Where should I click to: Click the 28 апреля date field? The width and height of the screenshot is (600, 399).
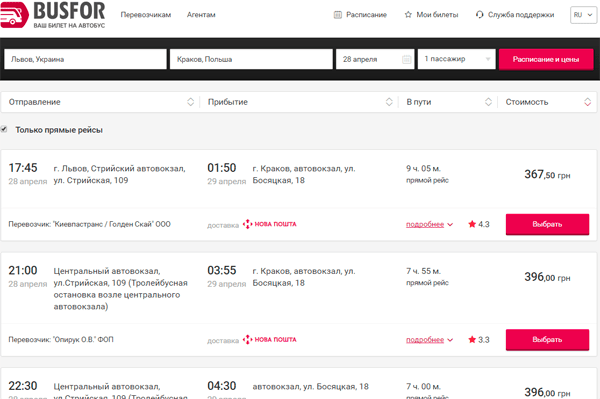pos(375,59)
